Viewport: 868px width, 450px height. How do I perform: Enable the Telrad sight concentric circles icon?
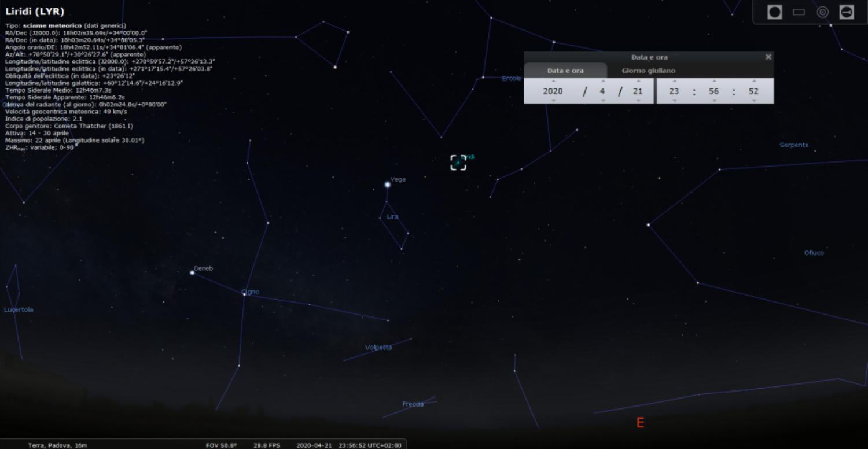822,12
